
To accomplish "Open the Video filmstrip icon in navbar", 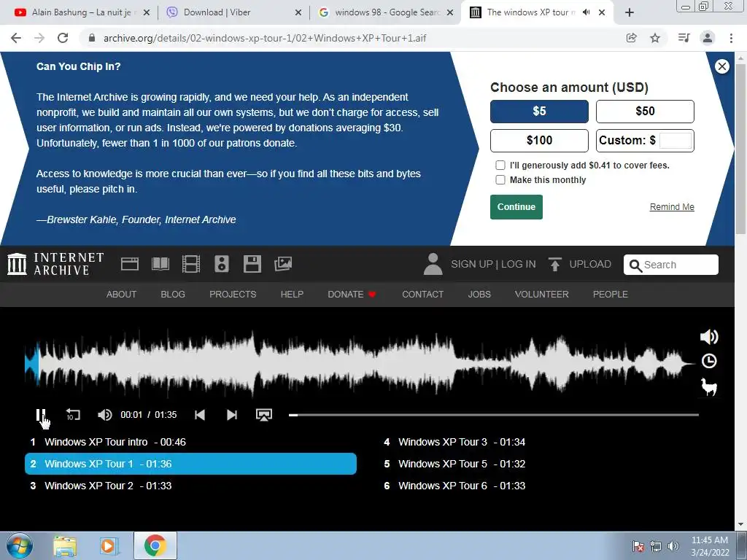I will tap(191, 264).
